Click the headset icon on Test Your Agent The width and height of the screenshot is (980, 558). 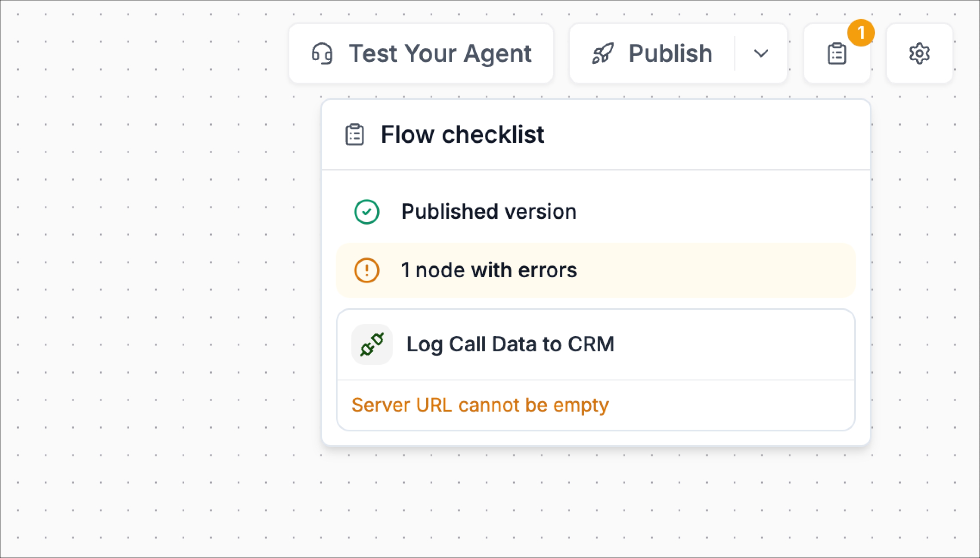[322, 53]
